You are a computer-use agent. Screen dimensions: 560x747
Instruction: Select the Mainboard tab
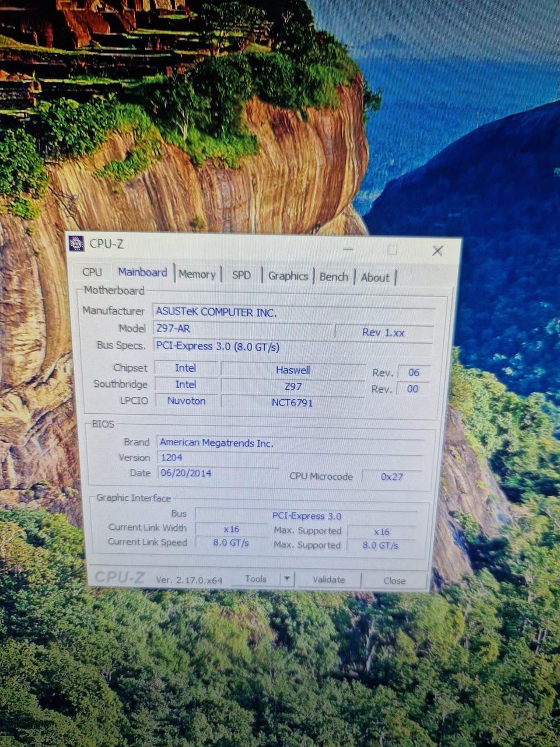coord(142,272)
